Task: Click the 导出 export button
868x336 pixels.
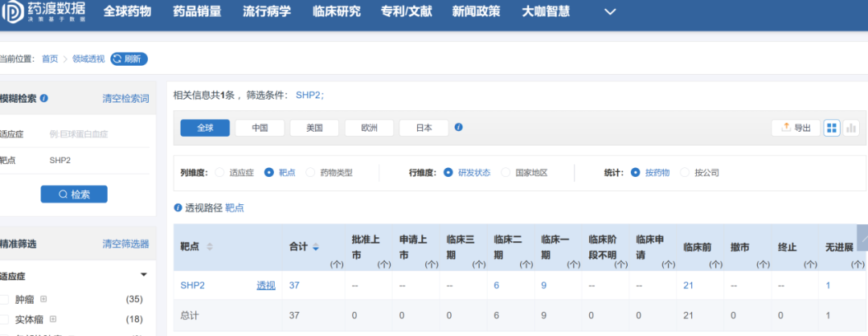Action: click(796, 128)
